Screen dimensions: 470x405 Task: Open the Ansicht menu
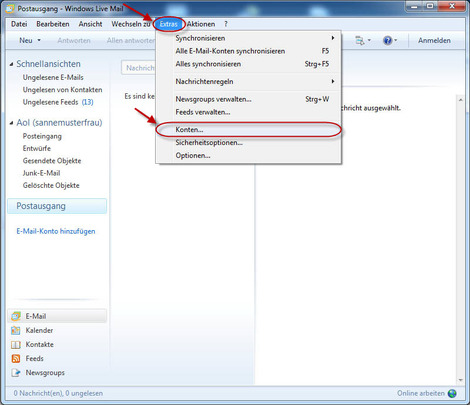point(90,24)
